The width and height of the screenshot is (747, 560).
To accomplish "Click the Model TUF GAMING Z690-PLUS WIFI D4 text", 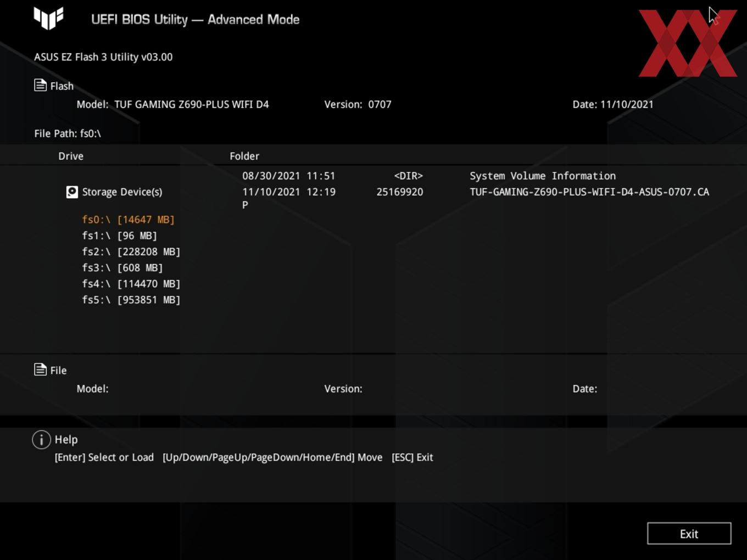I will [172, 104].
